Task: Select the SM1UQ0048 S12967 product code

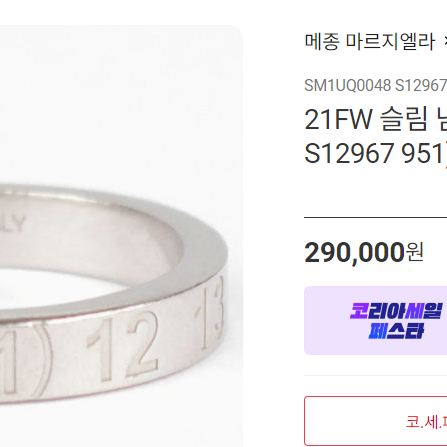Action: pyautogui.click(x=375, y=86)
